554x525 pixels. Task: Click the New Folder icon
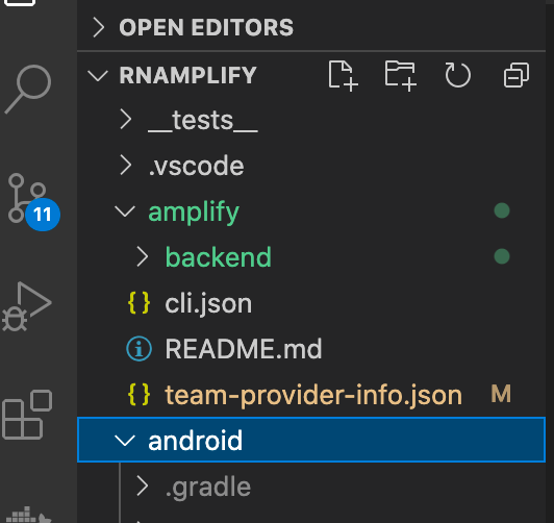pyautogui.click(x=400, y=76)
